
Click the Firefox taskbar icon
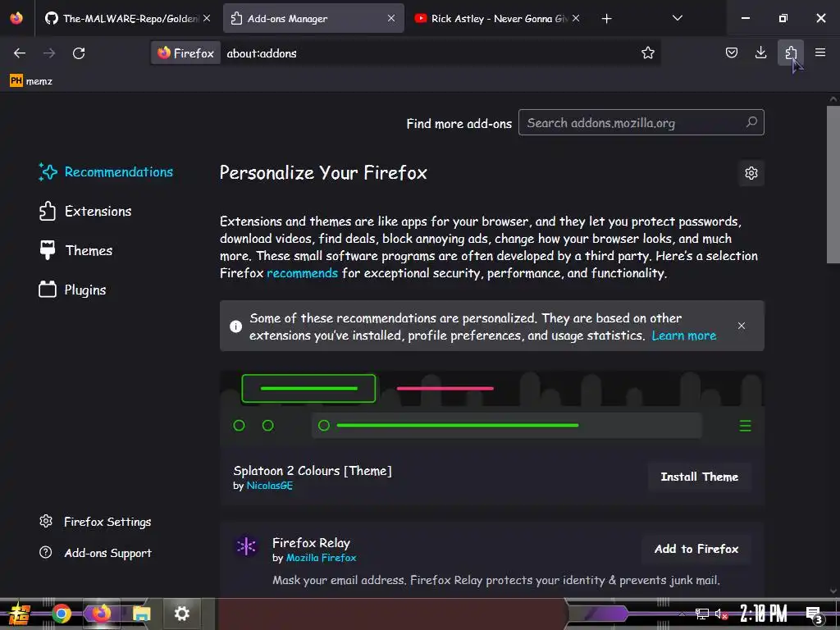101,614
